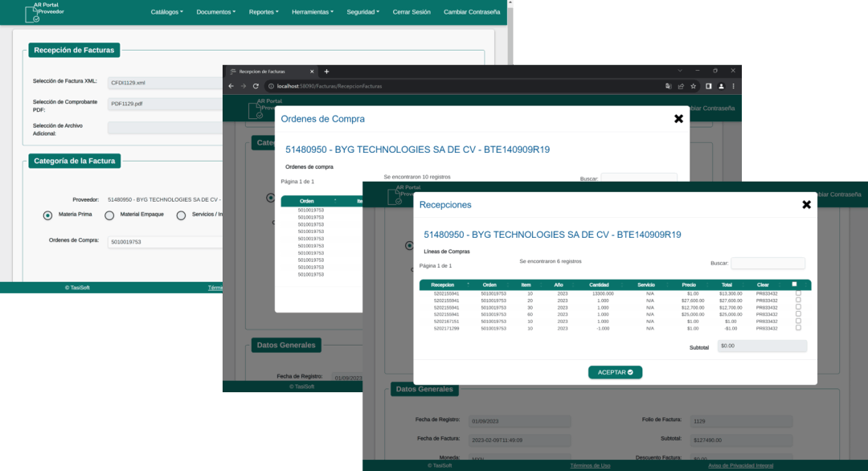This screenshot has height=471, width=868.
Task: Bookmark this page with the star icon
Action: (x=693, y=86)
